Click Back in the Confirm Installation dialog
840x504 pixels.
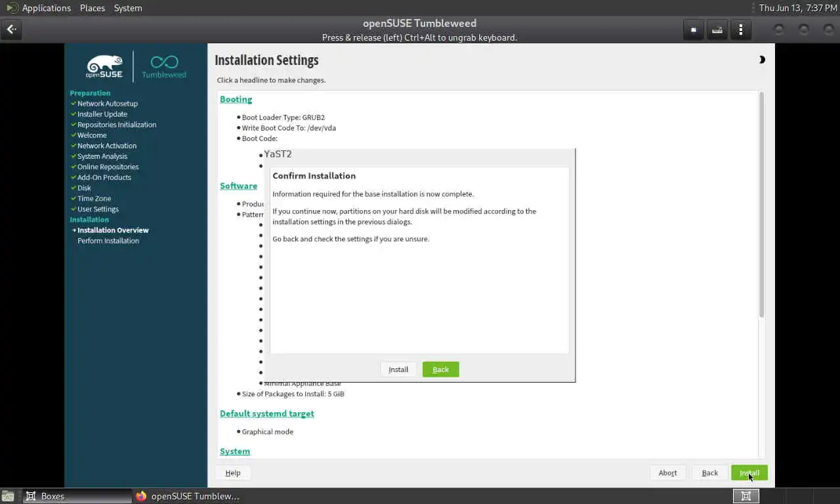pyautogui.click(x=440, y=369)
